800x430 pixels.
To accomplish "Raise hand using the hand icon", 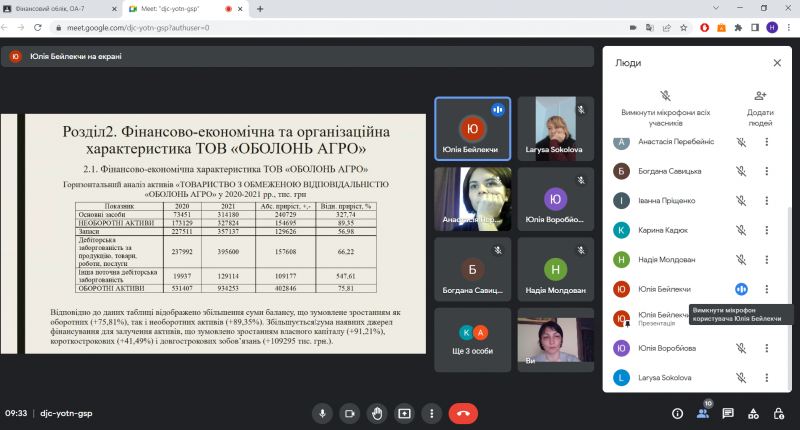I will click(377, 414).
